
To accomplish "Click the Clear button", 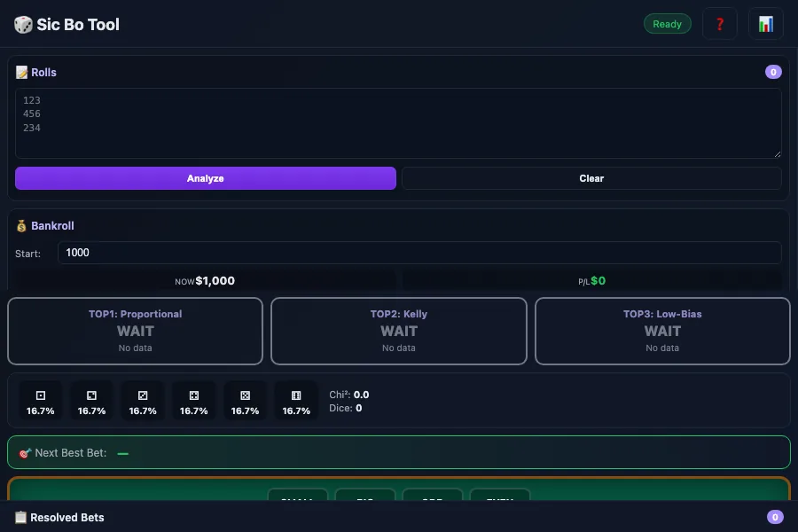I will point(591,178).
